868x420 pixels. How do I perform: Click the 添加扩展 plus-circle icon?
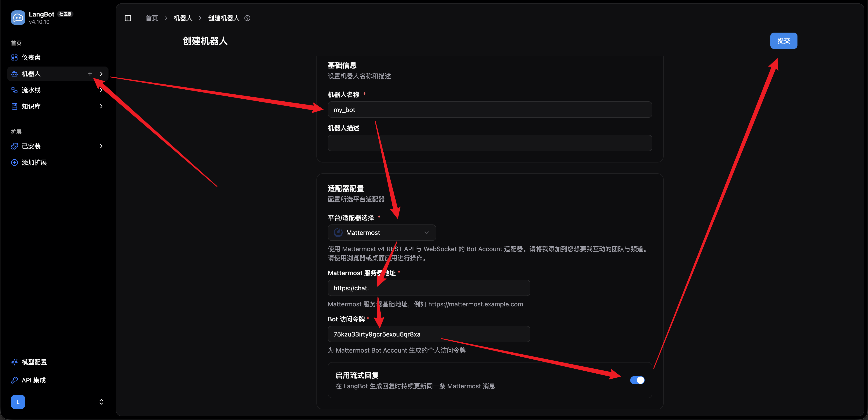14,163
